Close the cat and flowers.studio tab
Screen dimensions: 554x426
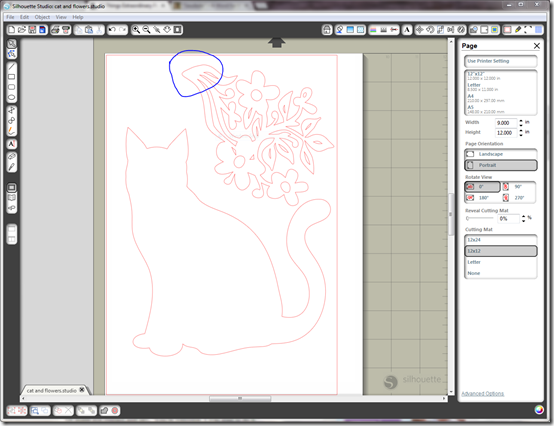coord(82,390)
